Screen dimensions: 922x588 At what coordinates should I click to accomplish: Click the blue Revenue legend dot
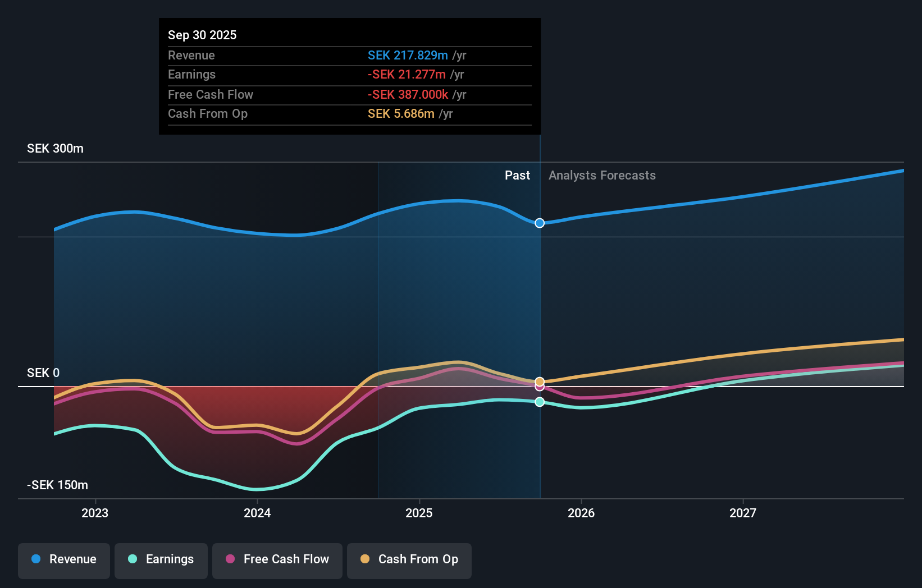(x=35, y=559)
